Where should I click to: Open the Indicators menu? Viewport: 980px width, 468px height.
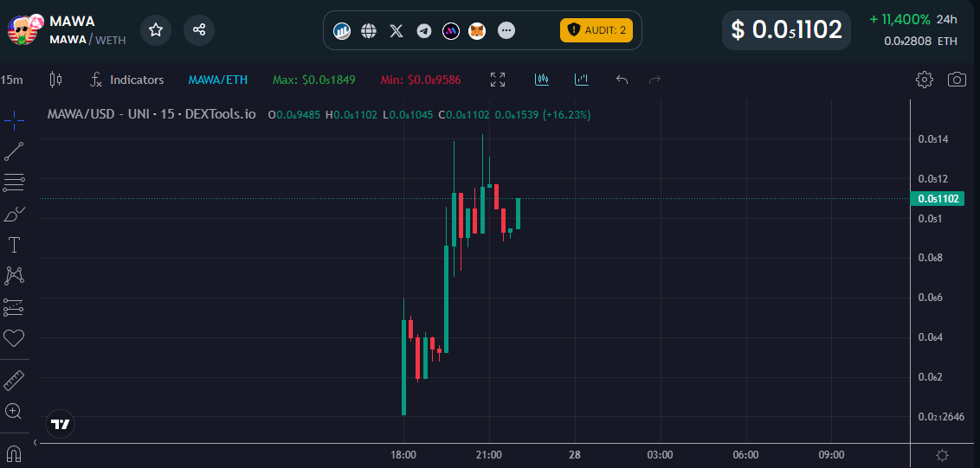(x=127, y=80)
